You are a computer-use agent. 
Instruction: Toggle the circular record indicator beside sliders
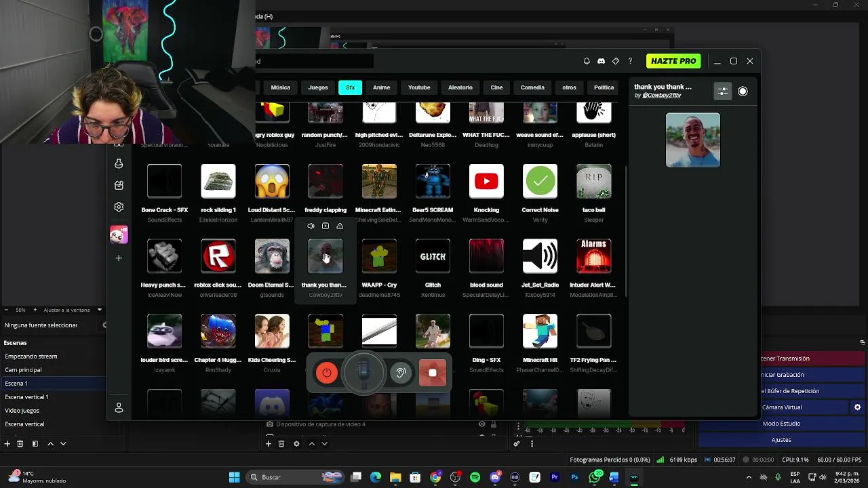tap(743, 91)
